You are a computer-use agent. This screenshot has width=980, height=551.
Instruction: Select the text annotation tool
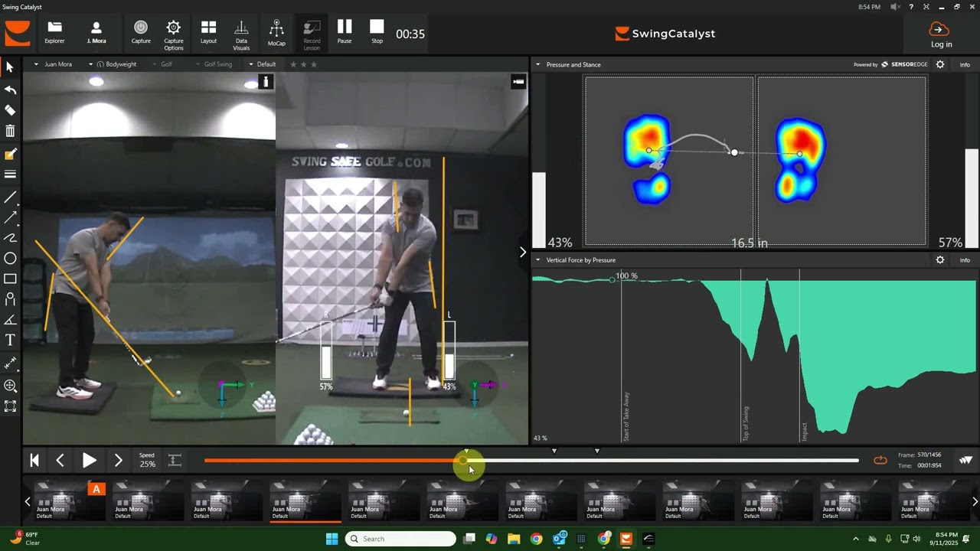(x=10, y=340)
